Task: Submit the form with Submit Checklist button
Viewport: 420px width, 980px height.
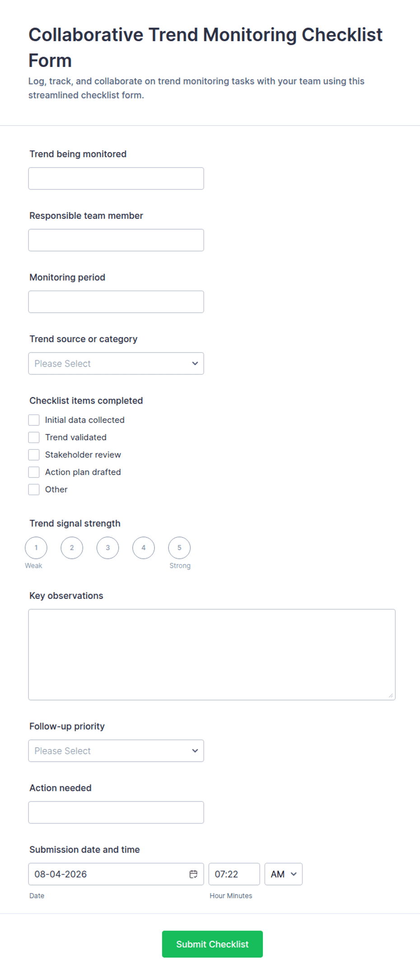Action: pos(212,944)
